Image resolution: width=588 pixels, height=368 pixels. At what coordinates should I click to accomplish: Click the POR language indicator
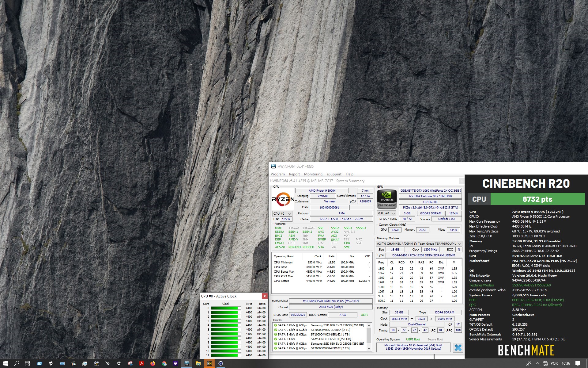point(554,363)
